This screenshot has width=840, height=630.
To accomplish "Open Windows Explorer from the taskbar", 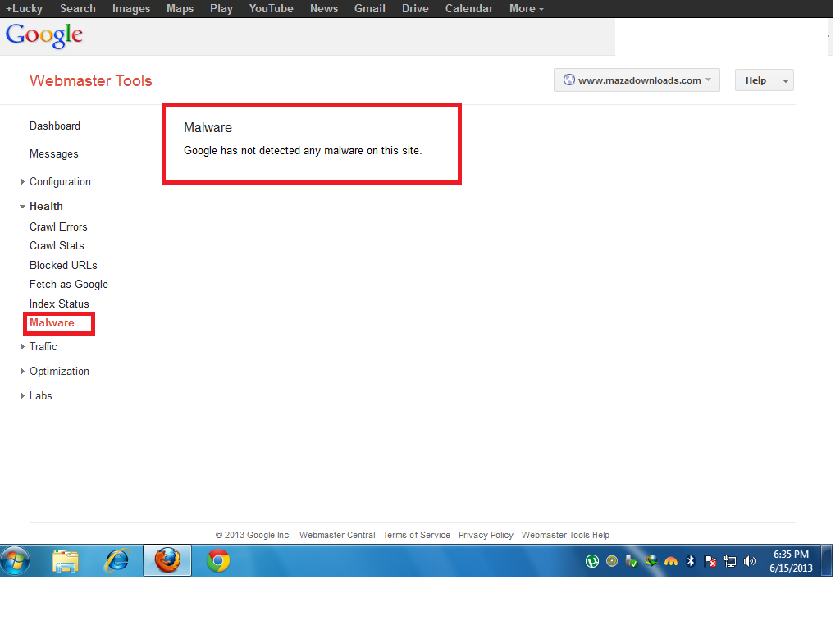I will coord(66,561).
